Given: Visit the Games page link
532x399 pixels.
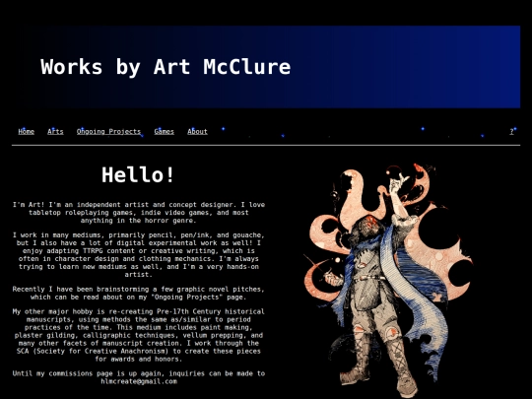Looking at the screenshot, I should click(x=164, y=132).
